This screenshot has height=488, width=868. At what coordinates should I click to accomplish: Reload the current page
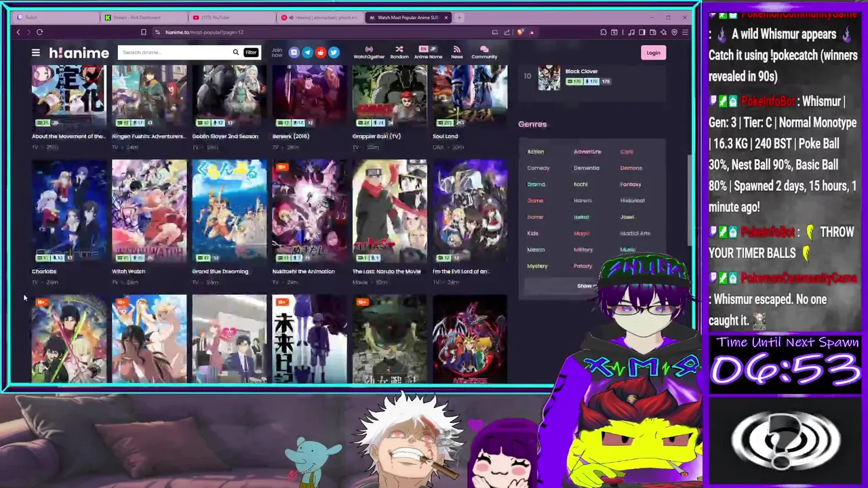39,32
